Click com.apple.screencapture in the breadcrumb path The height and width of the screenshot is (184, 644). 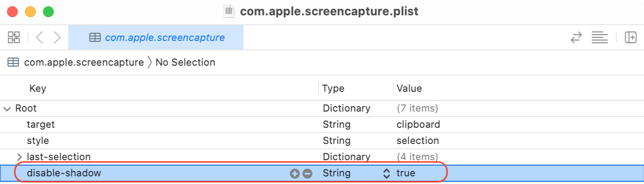(84, 62)
